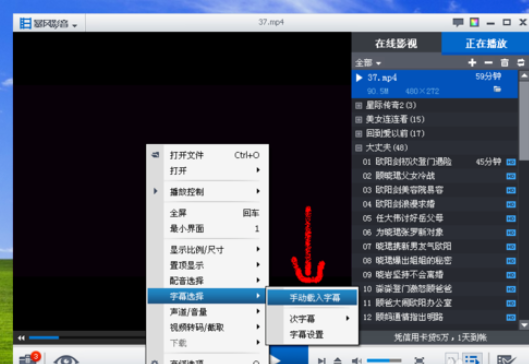
Task: Toggle the playlist panel icon
Action: tap(472, 359)
